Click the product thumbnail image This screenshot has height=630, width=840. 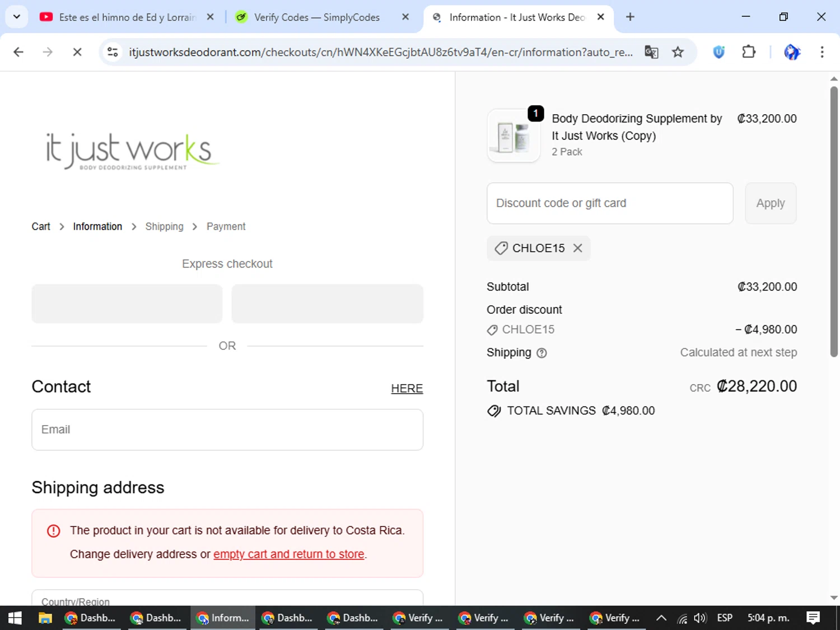coord(514,136)
